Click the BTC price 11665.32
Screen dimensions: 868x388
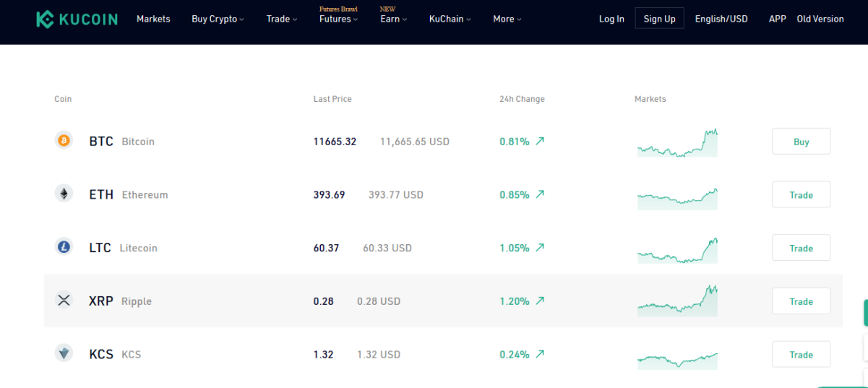[335, 142]
